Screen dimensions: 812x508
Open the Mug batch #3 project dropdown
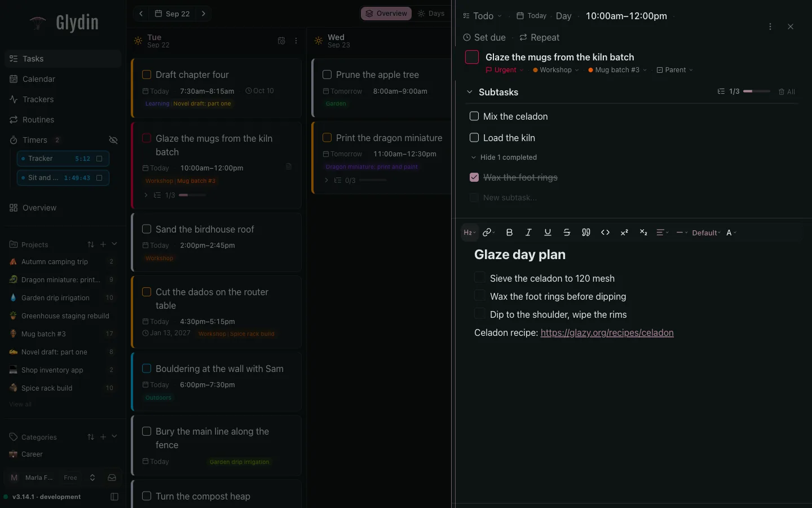point(617,70)
